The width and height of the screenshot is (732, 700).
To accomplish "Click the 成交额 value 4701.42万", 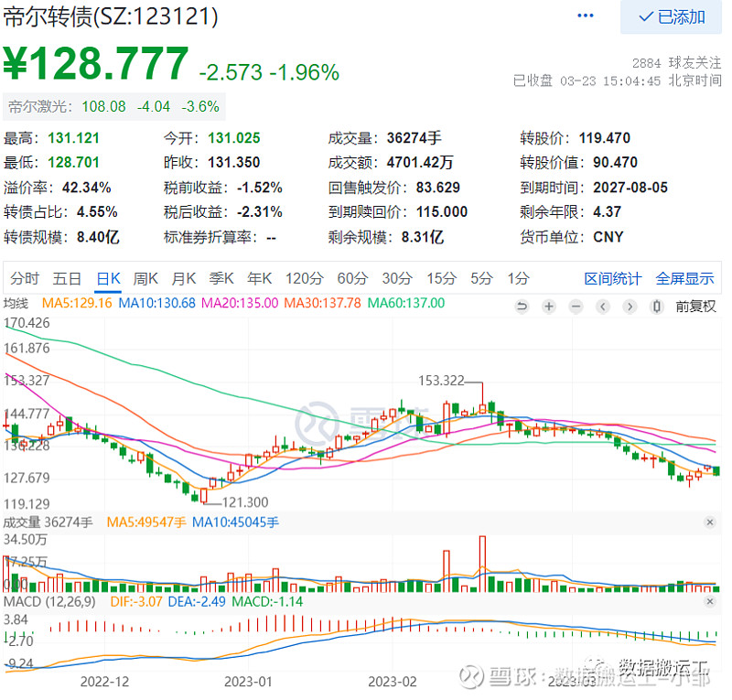I will (x=420, y=163).
